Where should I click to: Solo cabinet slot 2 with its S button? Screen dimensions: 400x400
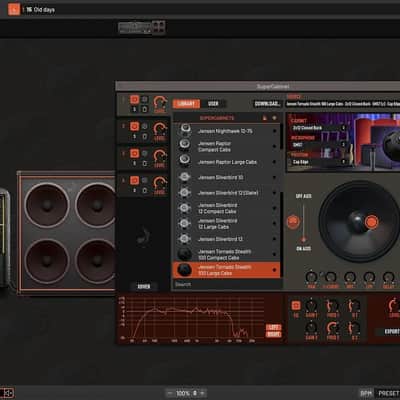click(x=134, y=136)
